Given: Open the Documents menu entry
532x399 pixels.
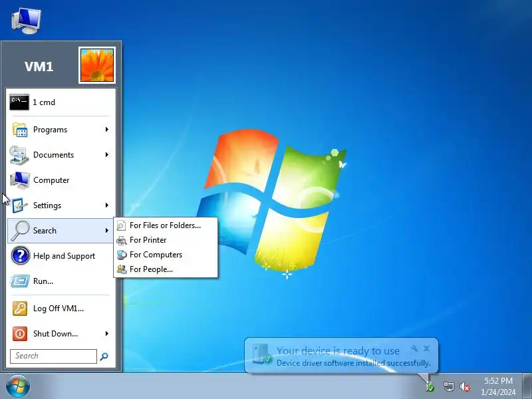Looking at the screenshot, I should pyautogui.click(x=61, y=155).
